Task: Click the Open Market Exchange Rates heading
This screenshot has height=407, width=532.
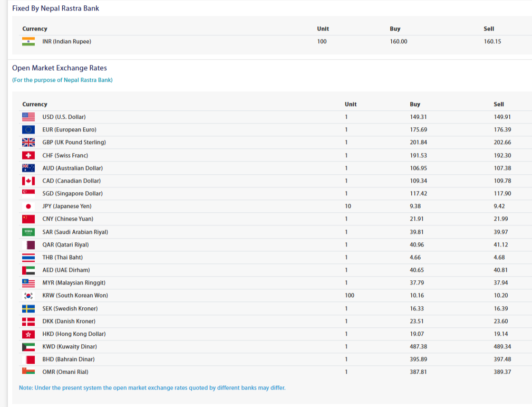Action: 60,68
